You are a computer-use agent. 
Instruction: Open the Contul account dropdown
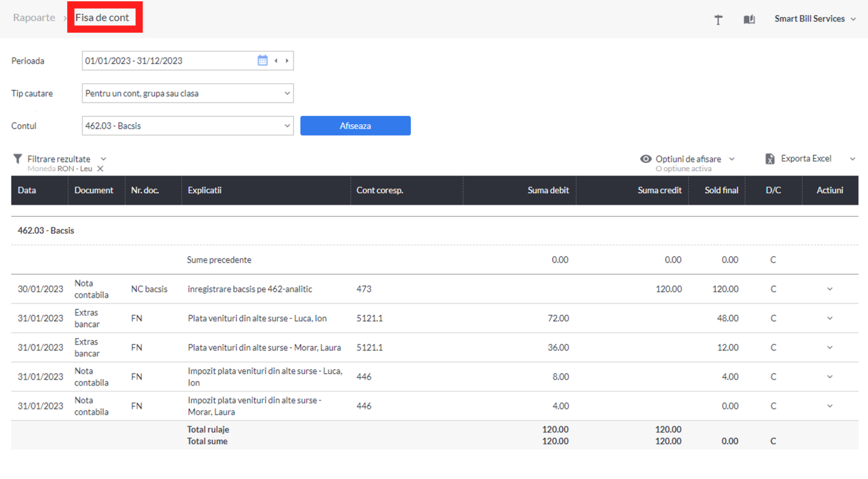point(188,125)
